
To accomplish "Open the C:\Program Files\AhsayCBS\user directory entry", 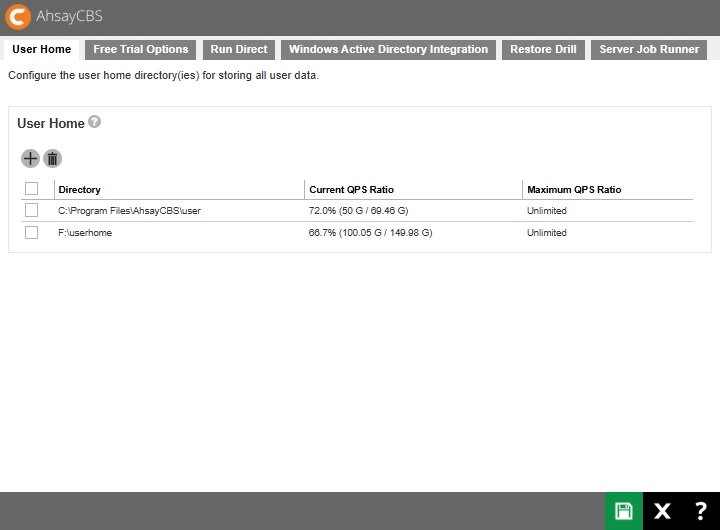I will coord(129,211).
